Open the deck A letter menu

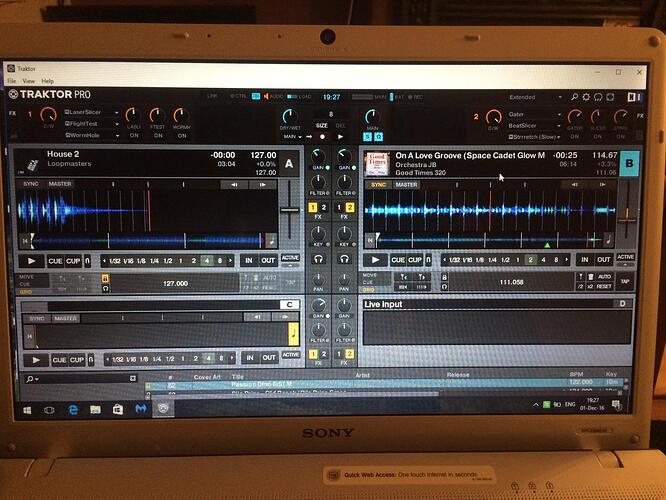tap(289, 164)
